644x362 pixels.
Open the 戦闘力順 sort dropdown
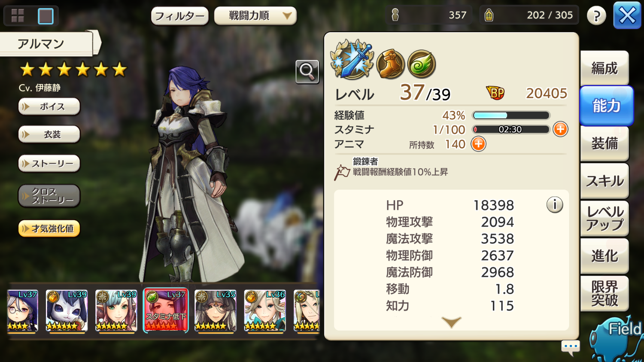255,16
